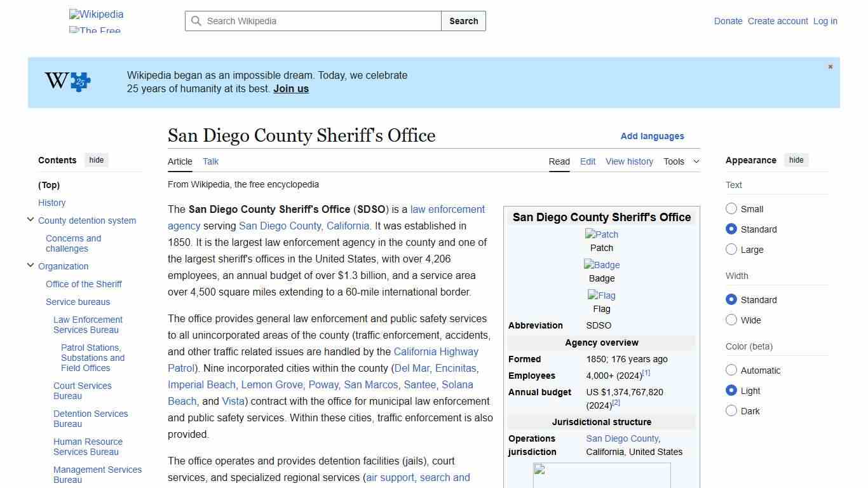
Task: Open the broken Patch image in infobox
Action: [601, 234]
